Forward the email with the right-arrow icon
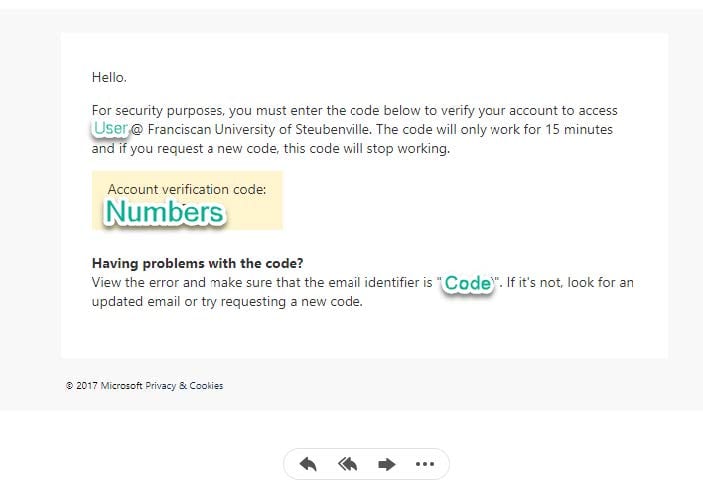This screenshot has width=703, height=491. [386, 464]
